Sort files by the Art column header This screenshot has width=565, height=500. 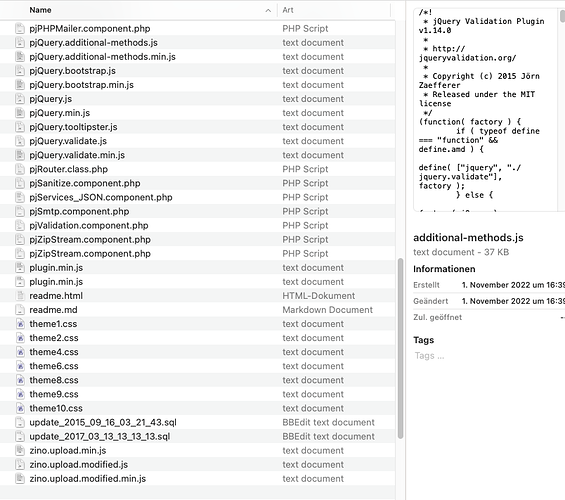click(288, 10)
